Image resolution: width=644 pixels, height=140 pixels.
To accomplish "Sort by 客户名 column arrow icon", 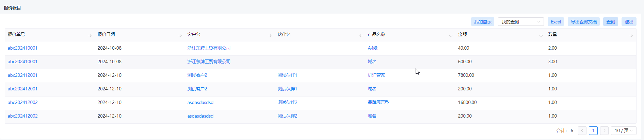I will coord(270,35).
